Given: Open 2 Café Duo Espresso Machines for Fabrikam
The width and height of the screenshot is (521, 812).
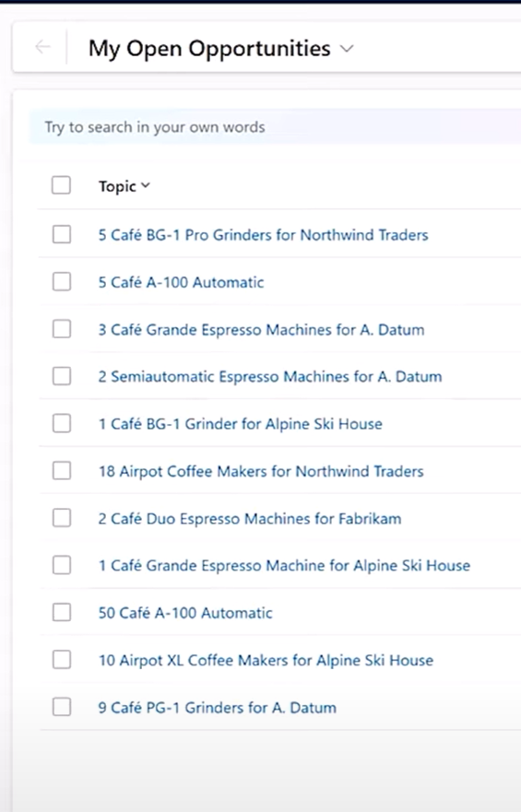Looking at the screenshot, I should (x=250, y=518).
